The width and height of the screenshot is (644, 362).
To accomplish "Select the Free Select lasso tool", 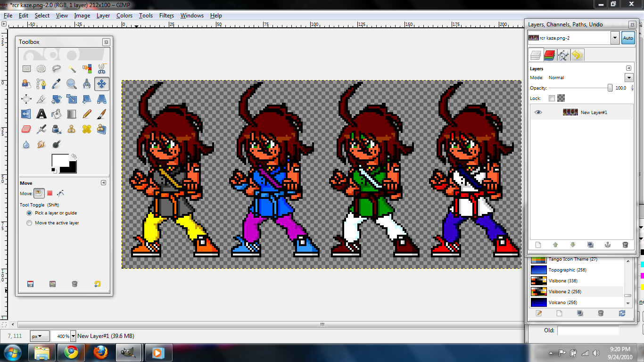I will click(x=57, y=69).
